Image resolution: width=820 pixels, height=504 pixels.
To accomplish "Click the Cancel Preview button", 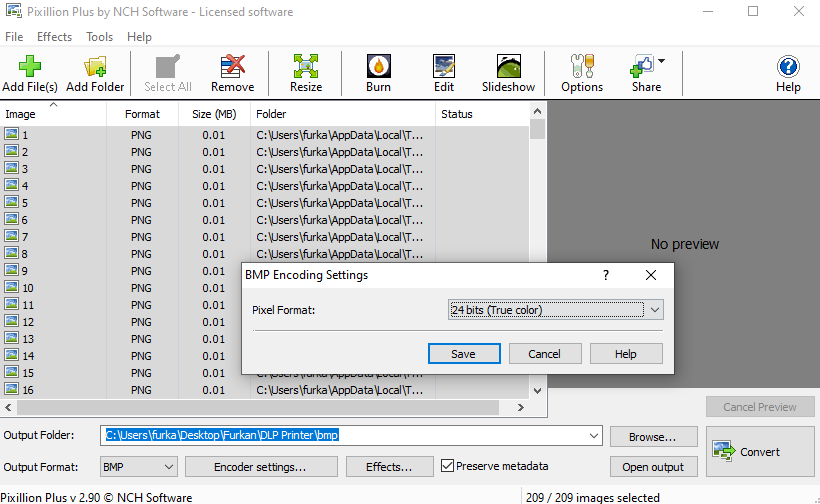I will 760,407.
